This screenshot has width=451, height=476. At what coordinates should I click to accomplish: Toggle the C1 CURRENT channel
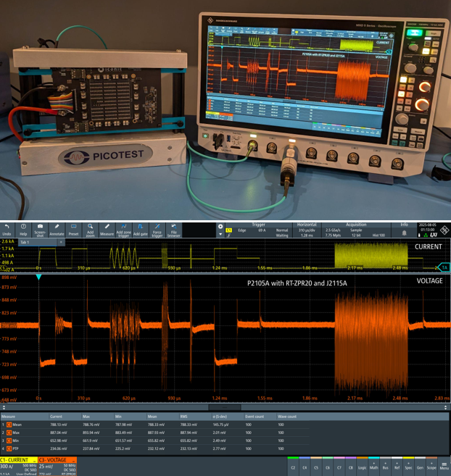(17, 461)
